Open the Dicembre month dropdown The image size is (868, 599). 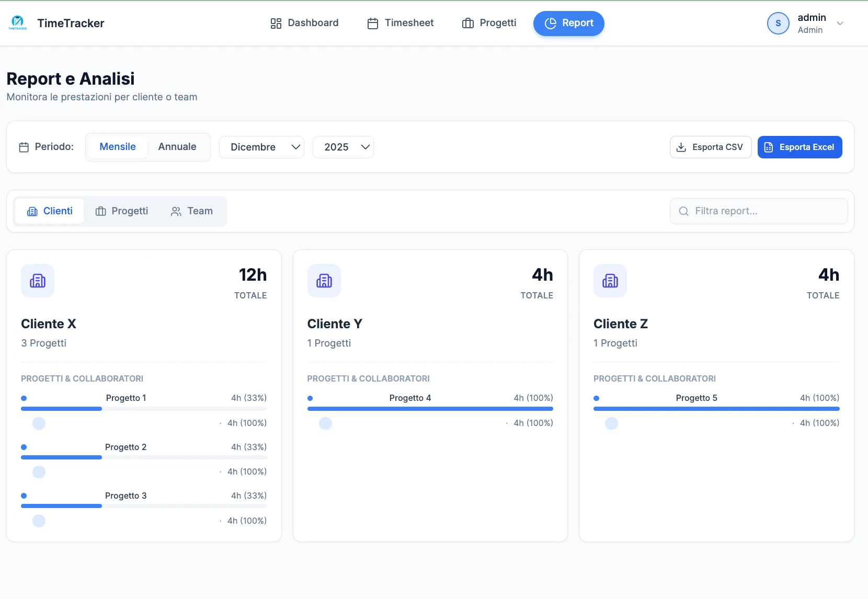pos(261,147)
